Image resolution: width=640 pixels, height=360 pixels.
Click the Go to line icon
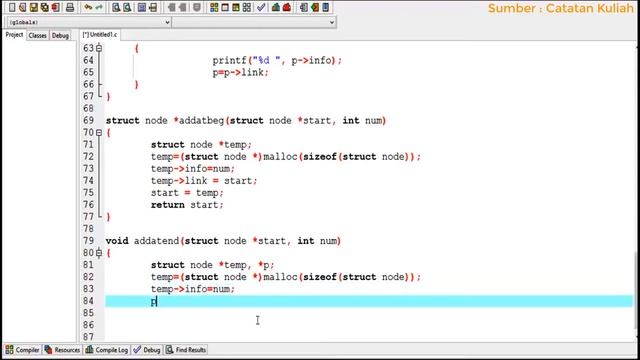pos(153,7)
